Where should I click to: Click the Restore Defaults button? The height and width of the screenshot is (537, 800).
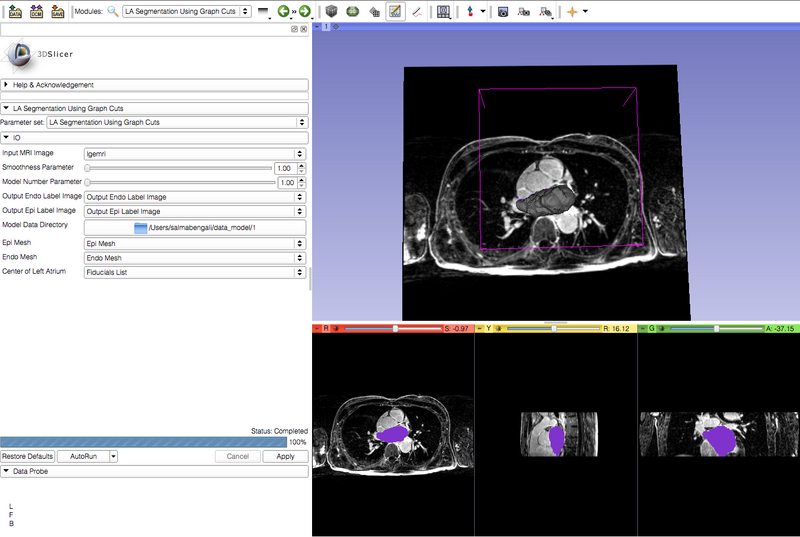[x=27, y=456]
